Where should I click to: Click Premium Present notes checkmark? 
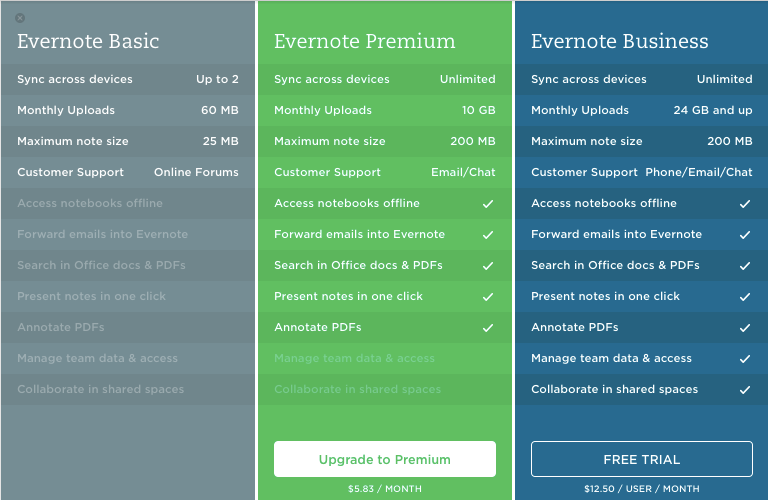[x=488, y=297]
